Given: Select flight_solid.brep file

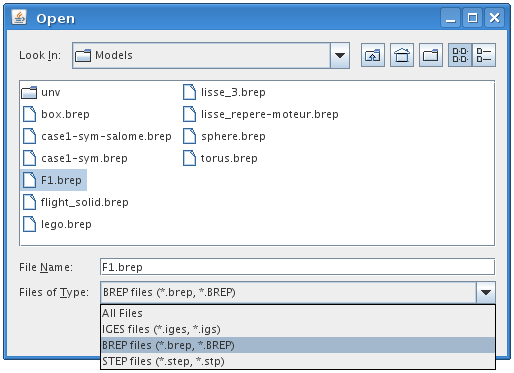Looking at the screenshot, I should coord(75,202).
